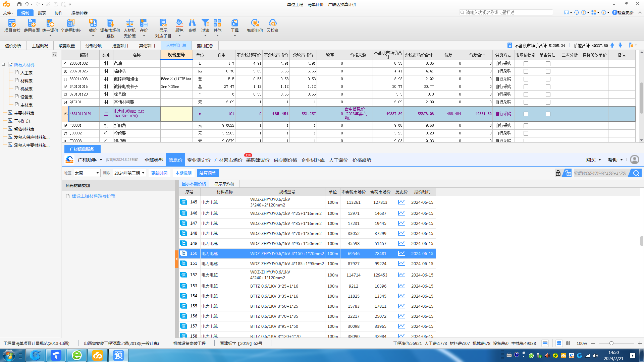This screenshot has height=362, width=644.
Task: Click the closed lock icon
Action: [558, 173]
